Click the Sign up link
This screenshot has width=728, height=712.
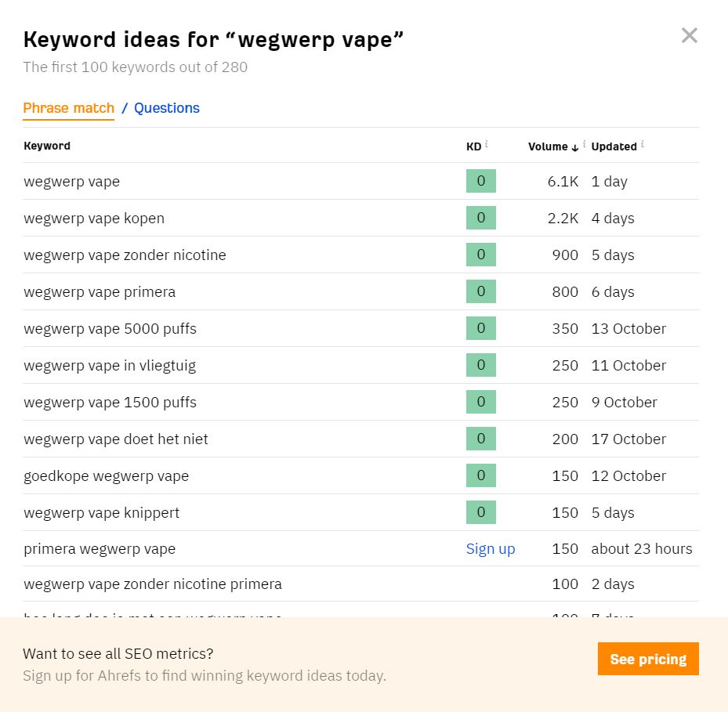coord(491,548)
